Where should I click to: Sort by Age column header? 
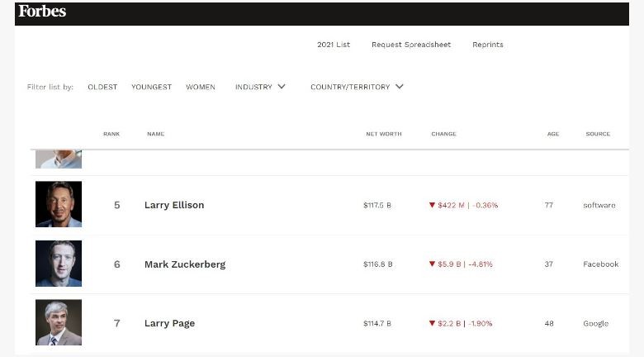pyautogui.click(x=553, y=134)
